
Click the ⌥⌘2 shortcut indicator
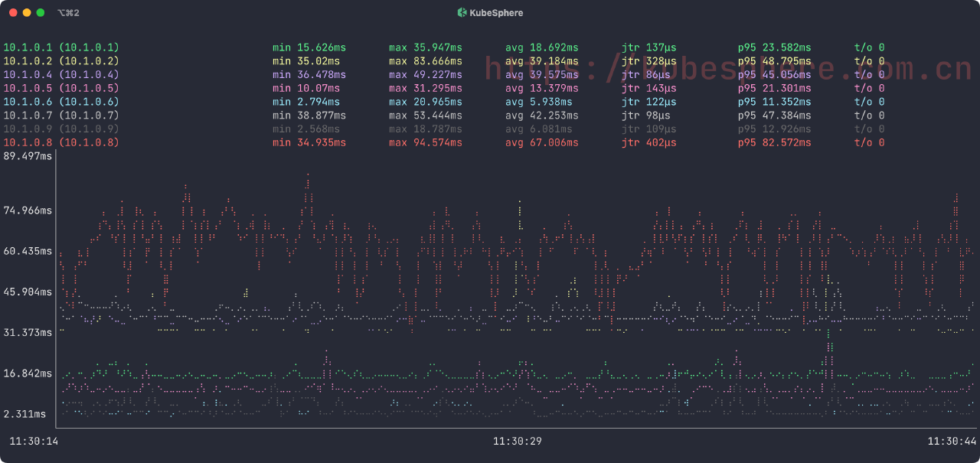[68, 13]
